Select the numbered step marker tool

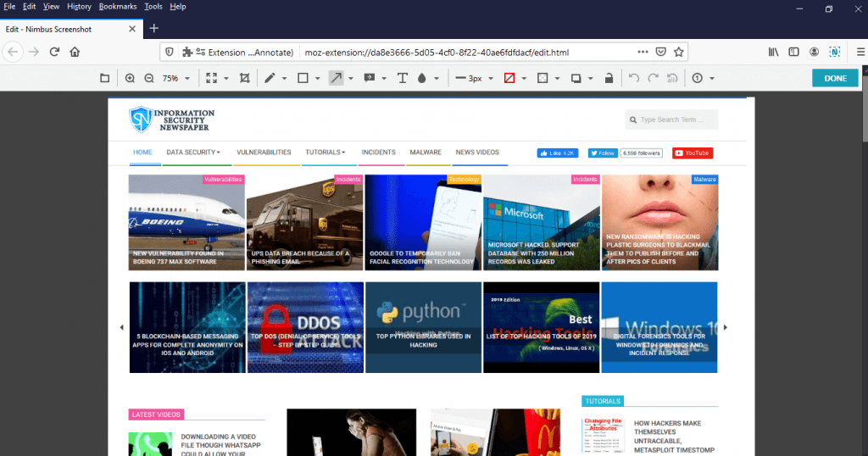(x=698, y=78)
